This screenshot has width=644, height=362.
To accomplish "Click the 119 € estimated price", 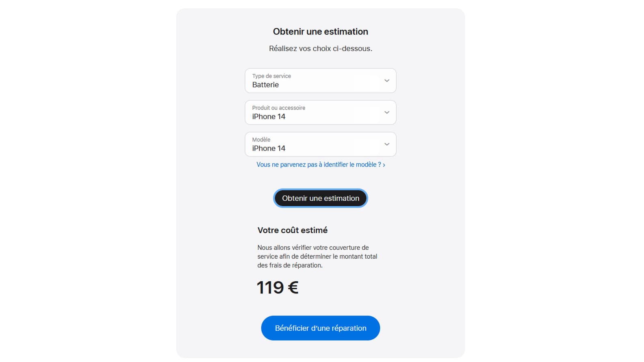I will click(x=278, y=287).
